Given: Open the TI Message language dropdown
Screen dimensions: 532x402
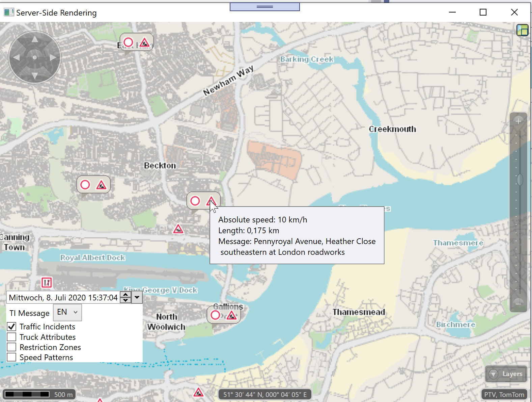Looking at the screenshot, I should 67,312.
